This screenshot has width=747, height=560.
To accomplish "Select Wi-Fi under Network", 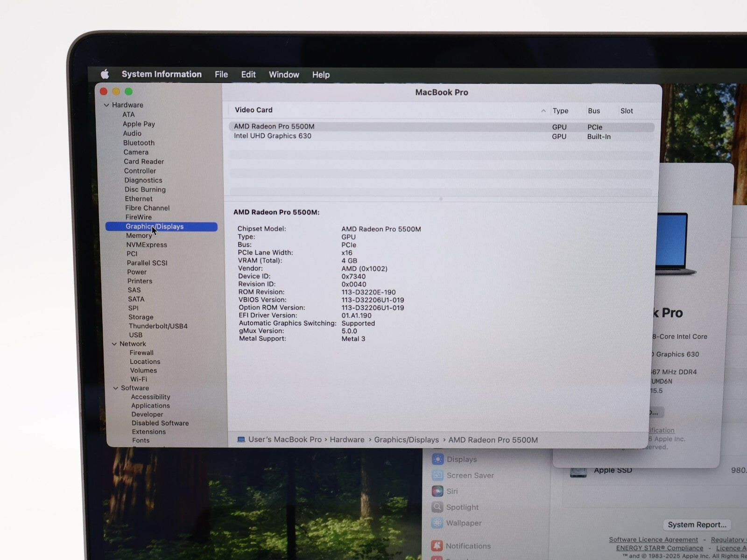I will point(139,379).
